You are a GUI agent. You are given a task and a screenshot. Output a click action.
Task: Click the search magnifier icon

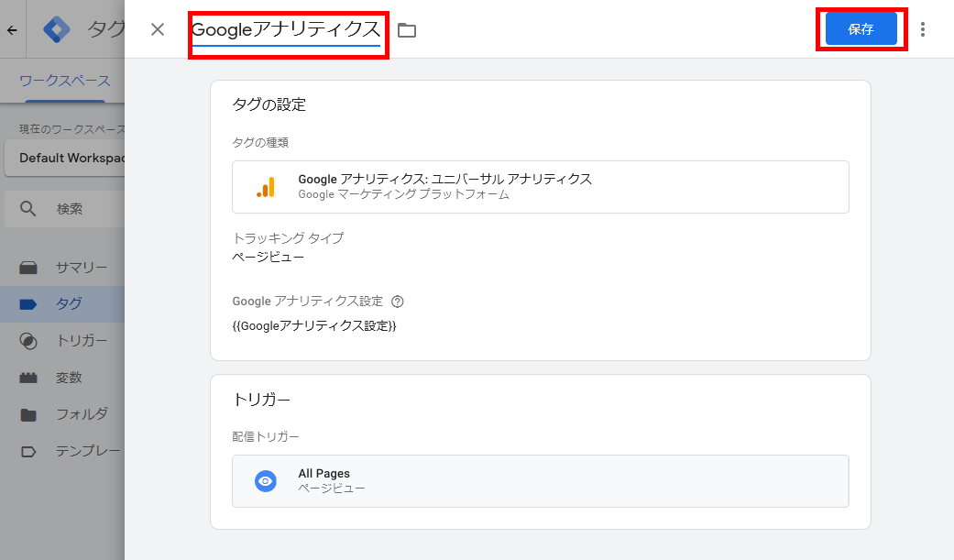pyautogui.click(x=27, y=209)
